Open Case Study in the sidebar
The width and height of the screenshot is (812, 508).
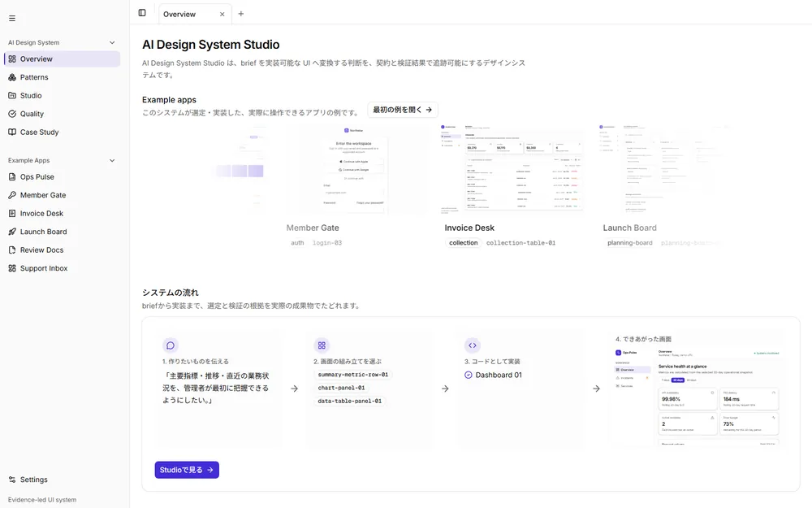[x=63, y=132]
